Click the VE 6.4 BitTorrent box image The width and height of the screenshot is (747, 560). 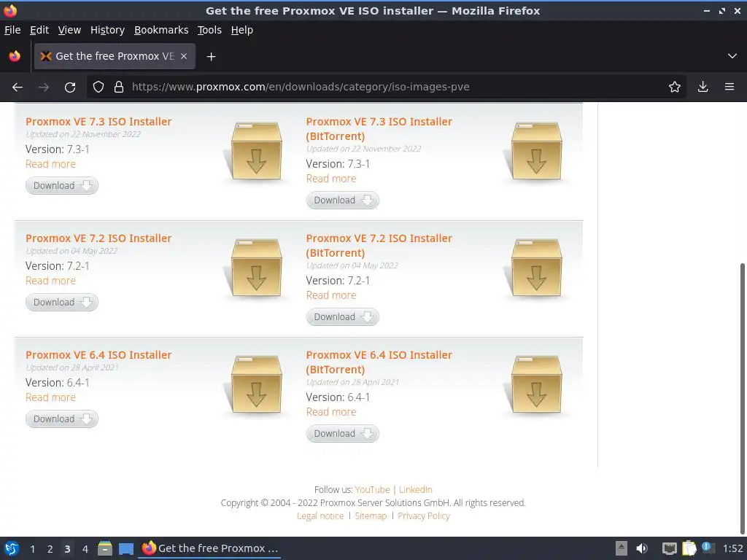(x=536, y=384)
